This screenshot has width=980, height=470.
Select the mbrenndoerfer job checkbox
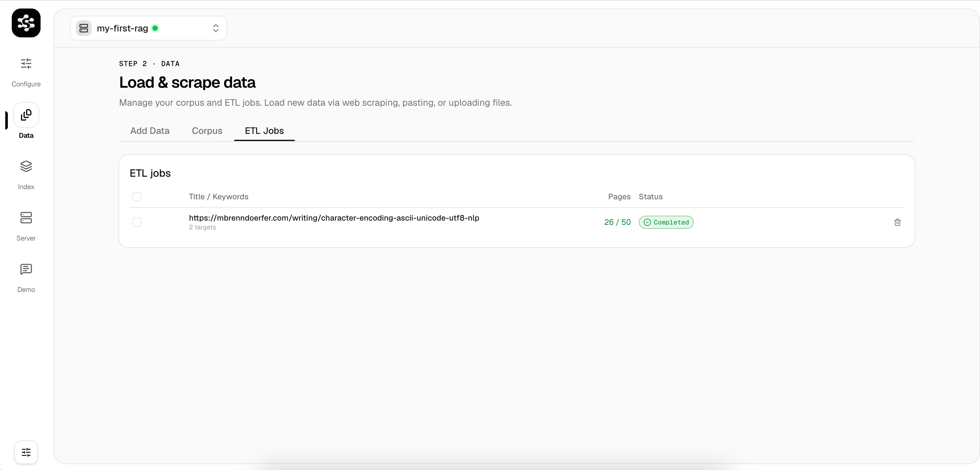[137, 222]
